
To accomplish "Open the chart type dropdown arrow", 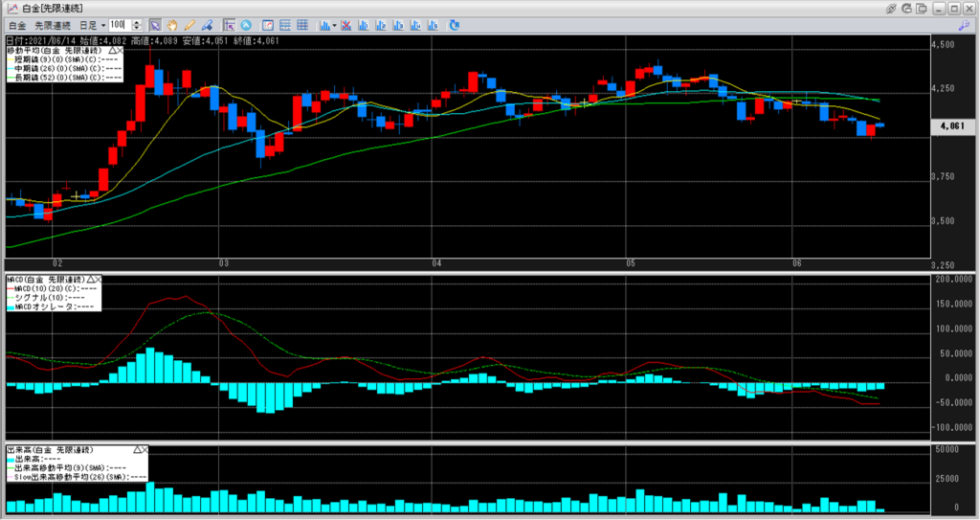I will 335,24.
